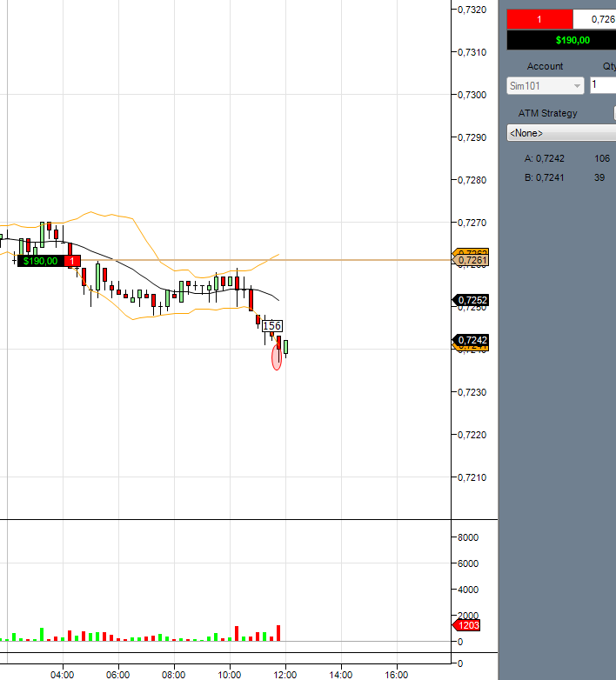Click the red position quantity box at panel top
The width and height of the screenshot is (616, 680).
pos(539,19)
